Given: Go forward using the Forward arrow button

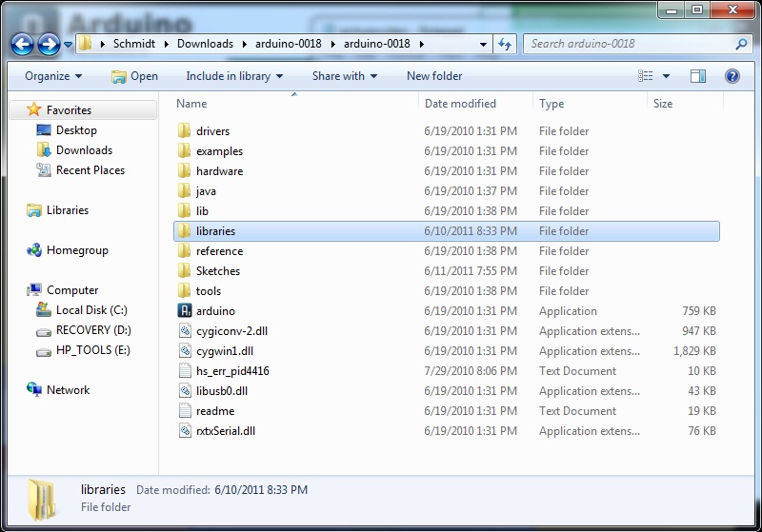Looking at the screenshot, I should [50, 44].
